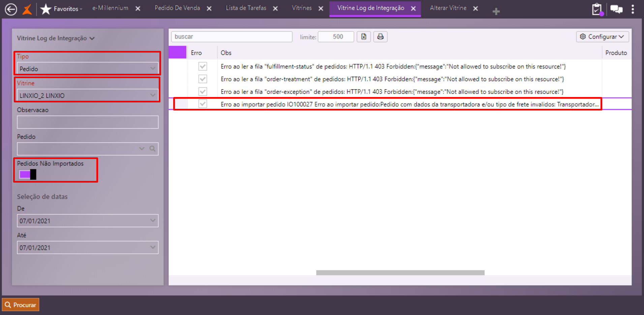Sort by the Produto column header
Image resolution: width=644 pixels, height=315 pixels.
click(616, 53)
